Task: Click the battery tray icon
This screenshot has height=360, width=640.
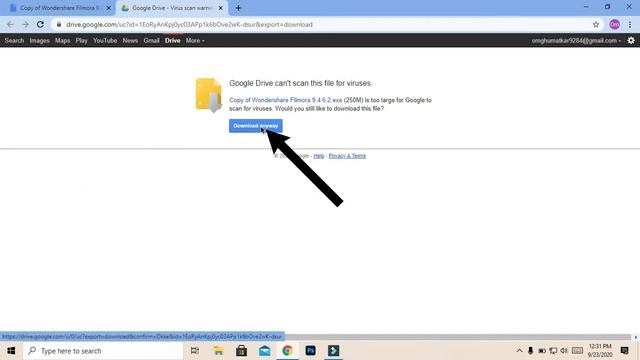Action: tap(542, 351)
